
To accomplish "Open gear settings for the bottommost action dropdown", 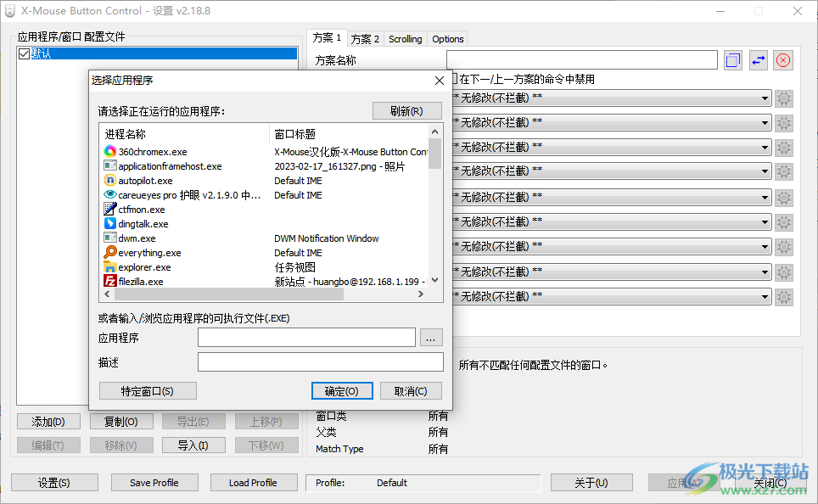I will coord(783,297).
